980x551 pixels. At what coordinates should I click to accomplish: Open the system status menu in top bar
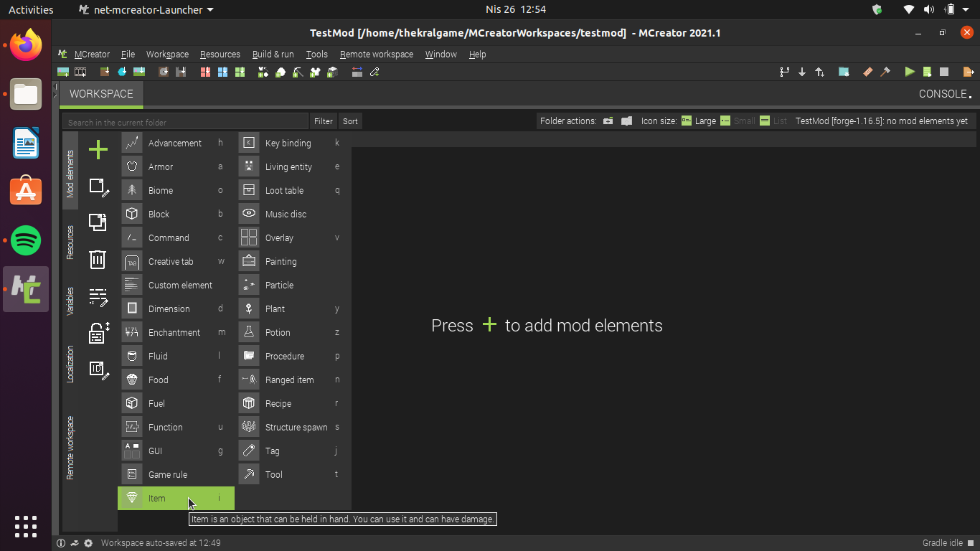coord(936,10)
